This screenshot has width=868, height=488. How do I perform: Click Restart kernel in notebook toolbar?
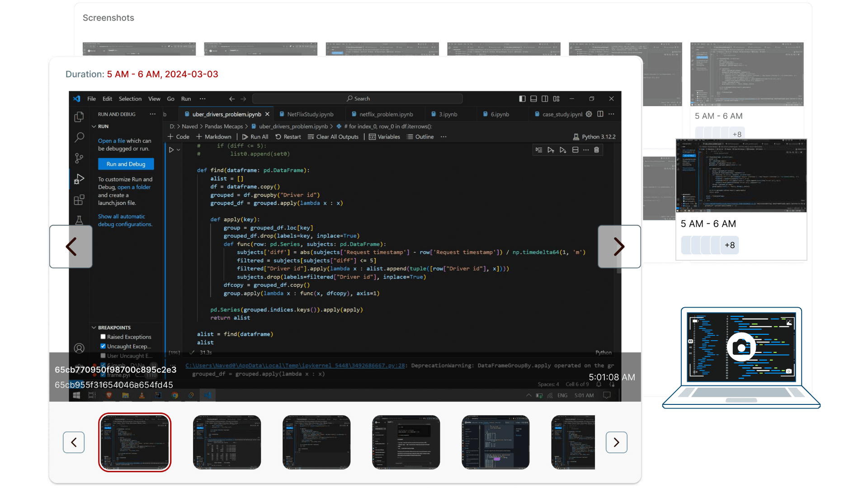pos(288,137)
